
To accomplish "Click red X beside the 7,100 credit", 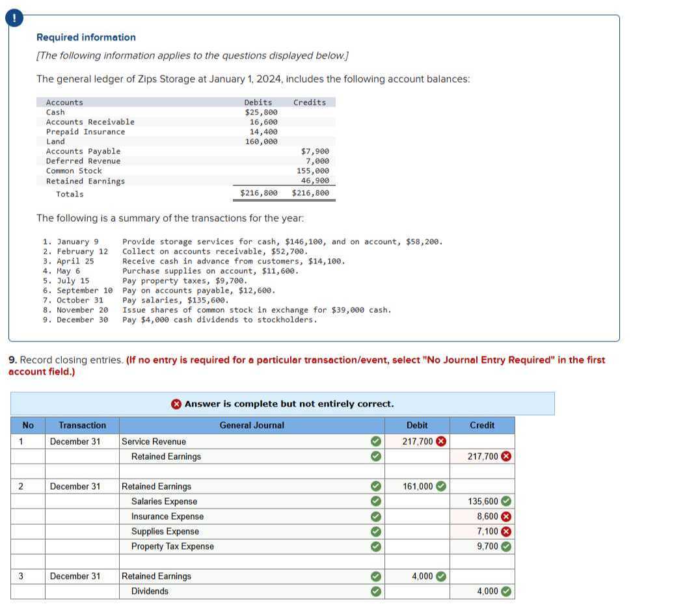I will point(506,531).
